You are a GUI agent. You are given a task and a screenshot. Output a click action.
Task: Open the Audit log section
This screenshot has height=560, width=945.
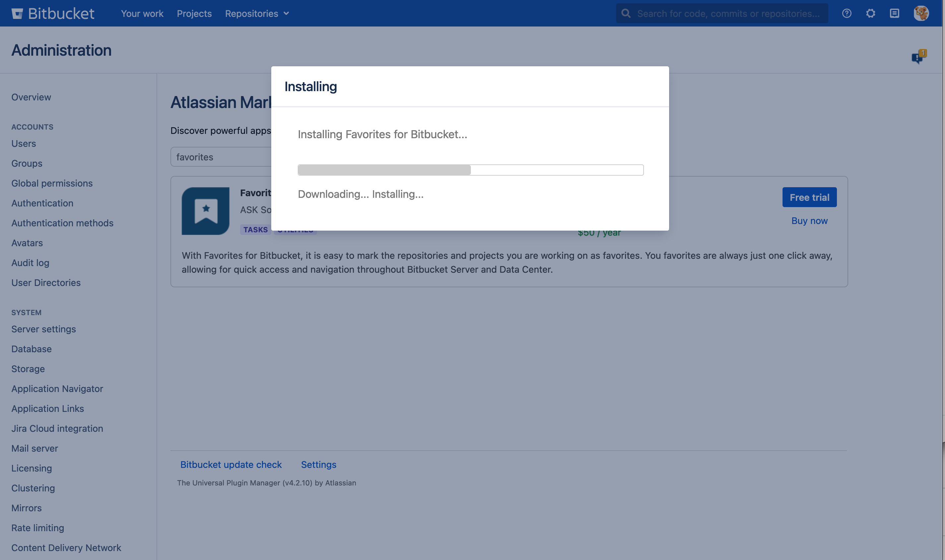30,263
